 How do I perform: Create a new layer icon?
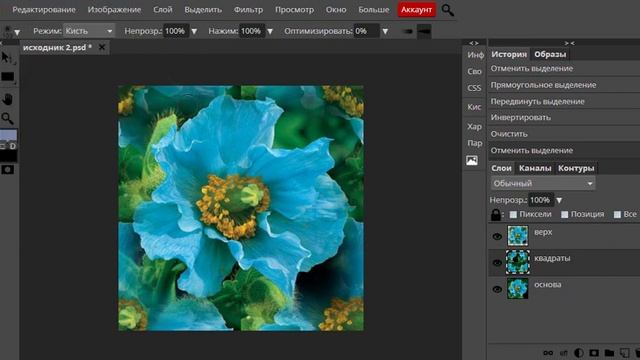point(624,353)
